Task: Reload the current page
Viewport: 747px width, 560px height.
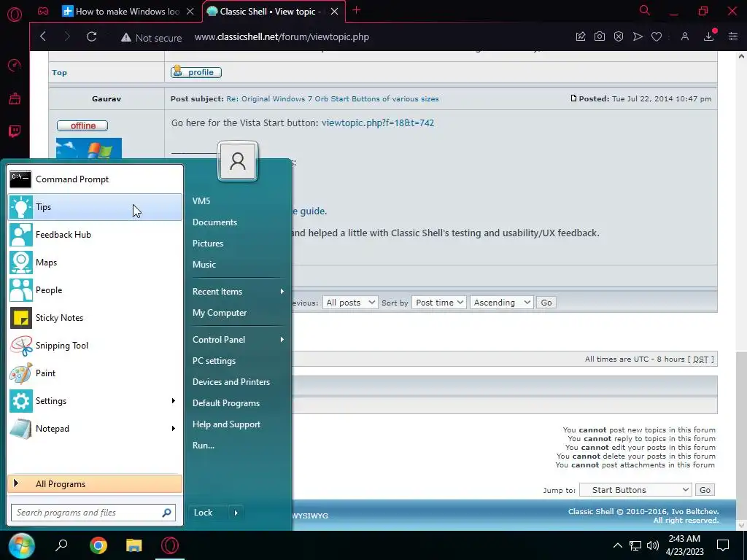Action: [91, 36]
